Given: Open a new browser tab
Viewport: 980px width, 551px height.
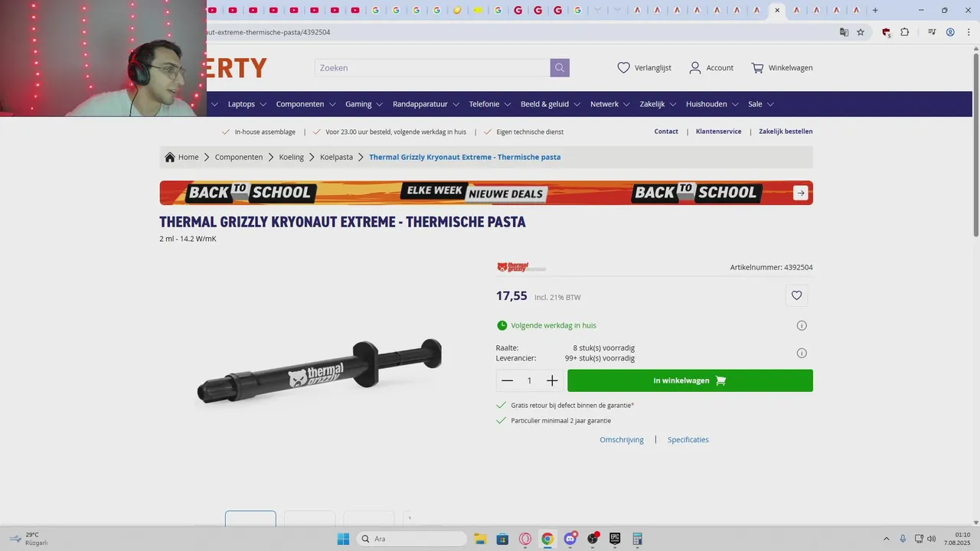Looking at the screenshot, I should click(x=875, y=10).
